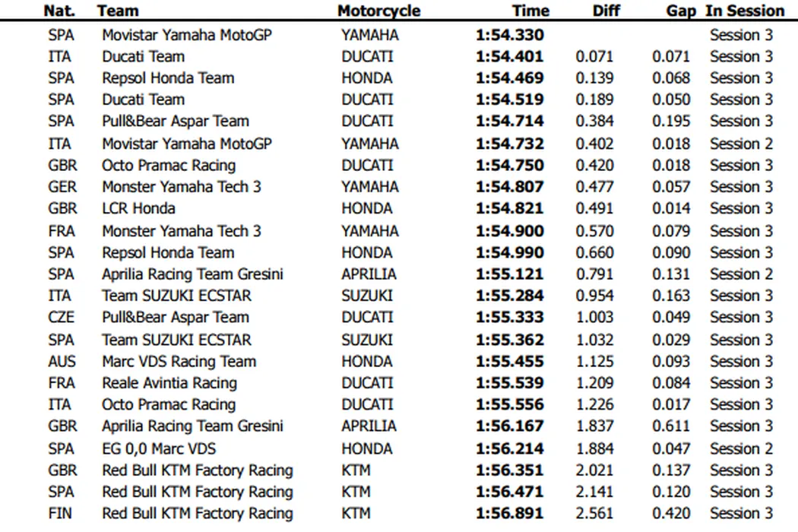
Task: Click the CZE nationality cell
Action: tap(62, 318)
